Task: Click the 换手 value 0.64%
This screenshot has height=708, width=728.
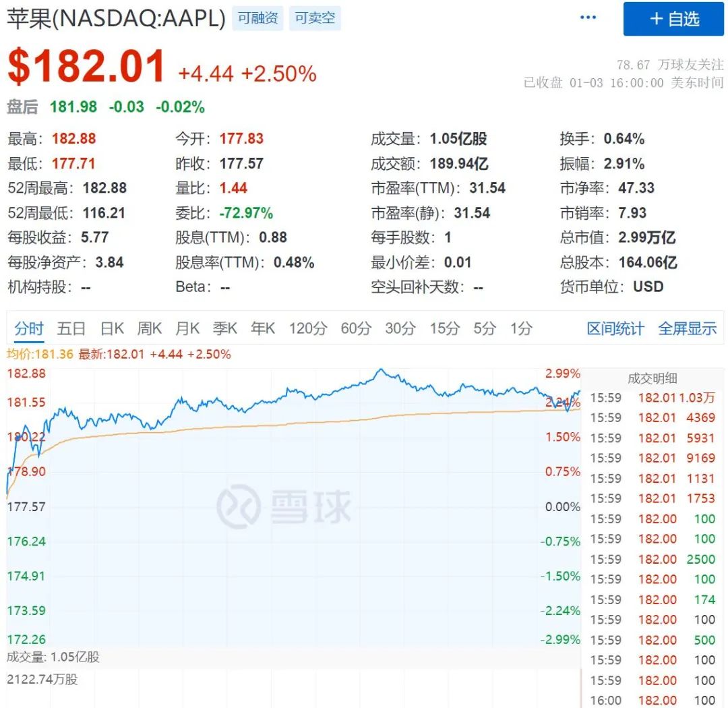Action: 624,138
